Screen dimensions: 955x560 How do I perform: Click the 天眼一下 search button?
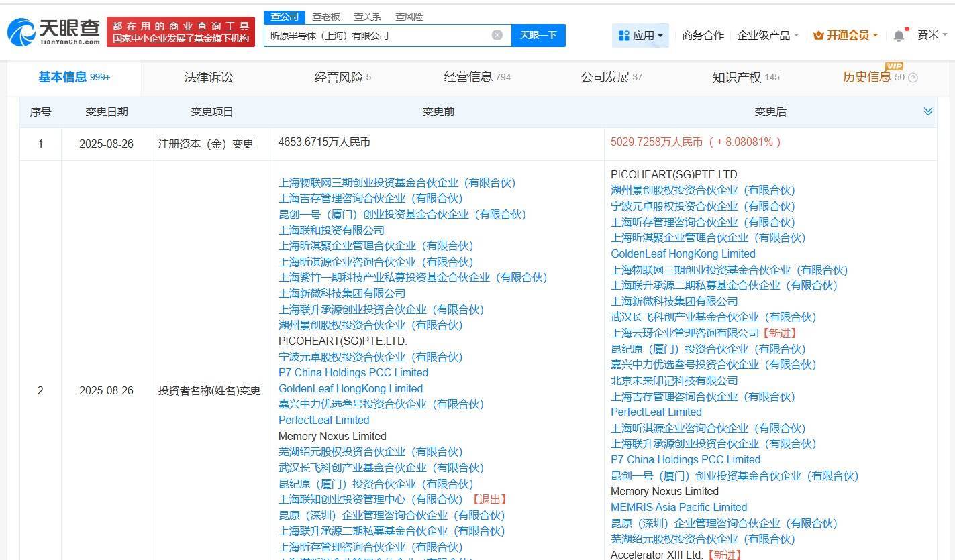[538, 35]
